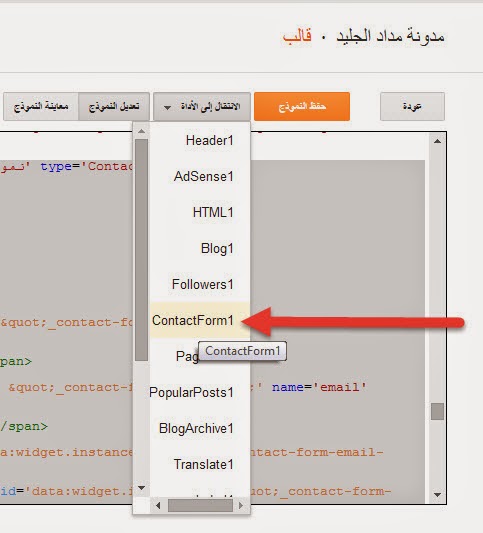The width and height of the screenshot is (483, 533).
Task: Click dropdown horizontal scroll left arrow
Action: click(x=158, y=505)
